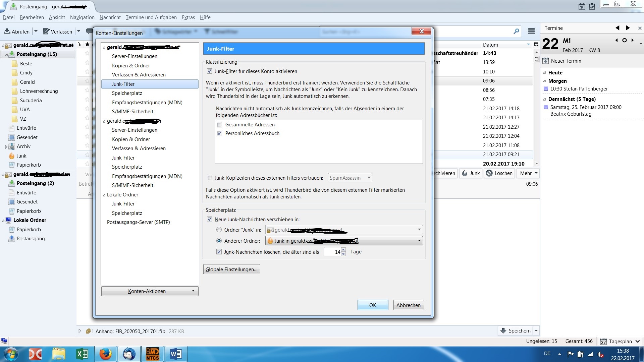The height and width of the screenshot is (362, 644).
Task: Click the Verfassen compose icon
Action: click(46, 32)
